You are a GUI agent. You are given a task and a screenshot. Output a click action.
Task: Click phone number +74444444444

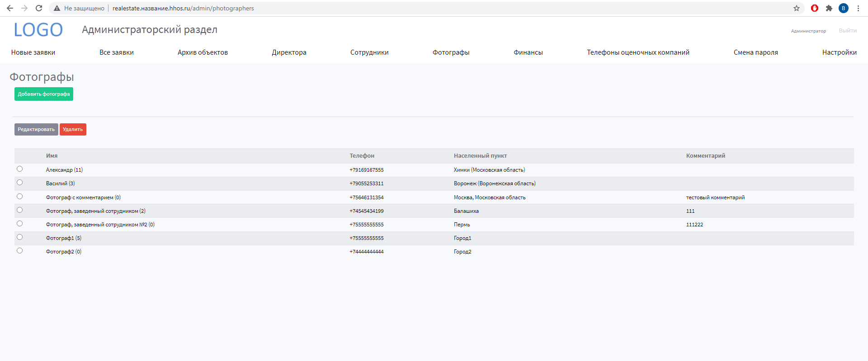click(366, 252)
